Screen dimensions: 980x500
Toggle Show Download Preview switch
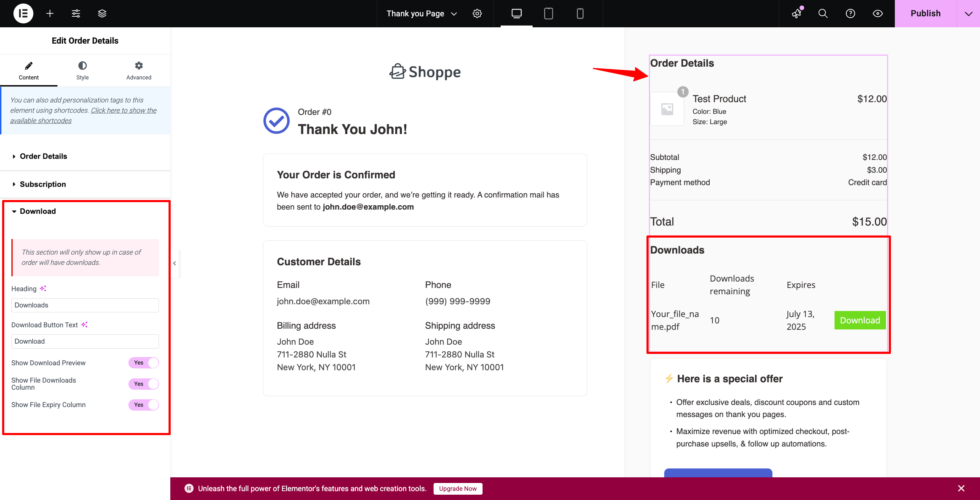(x=143, y=363)
